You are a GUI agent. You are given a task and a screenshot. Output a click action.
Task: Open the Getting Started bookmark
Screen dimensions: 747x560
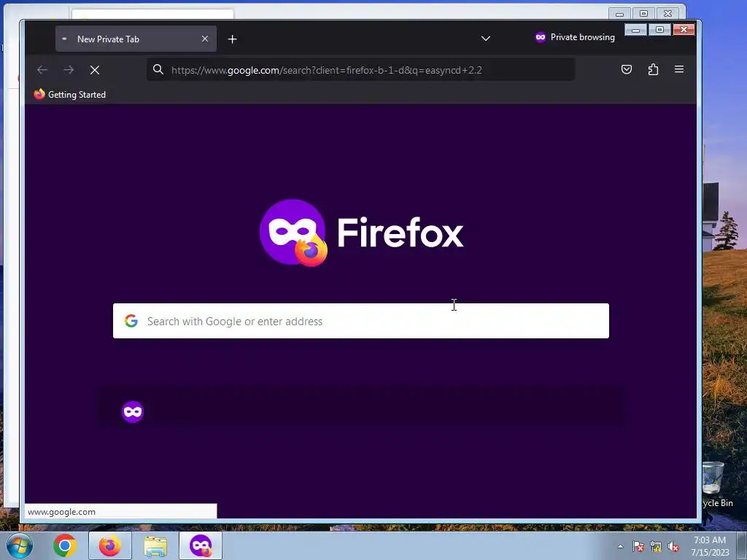tap(70, 94)
